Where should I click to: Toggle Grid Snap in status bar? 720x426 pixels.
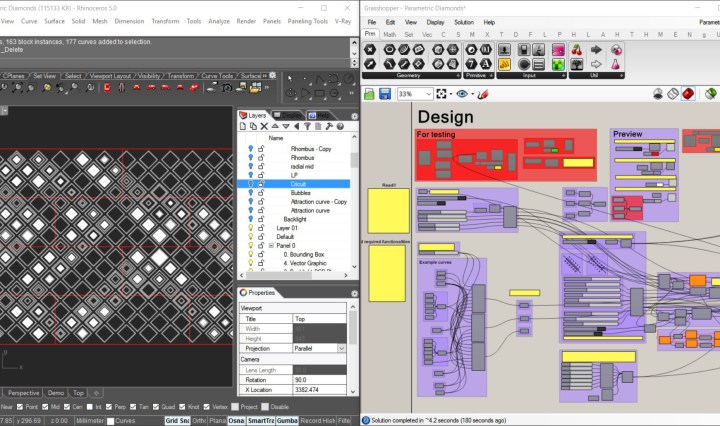click(x=177, y=421)
